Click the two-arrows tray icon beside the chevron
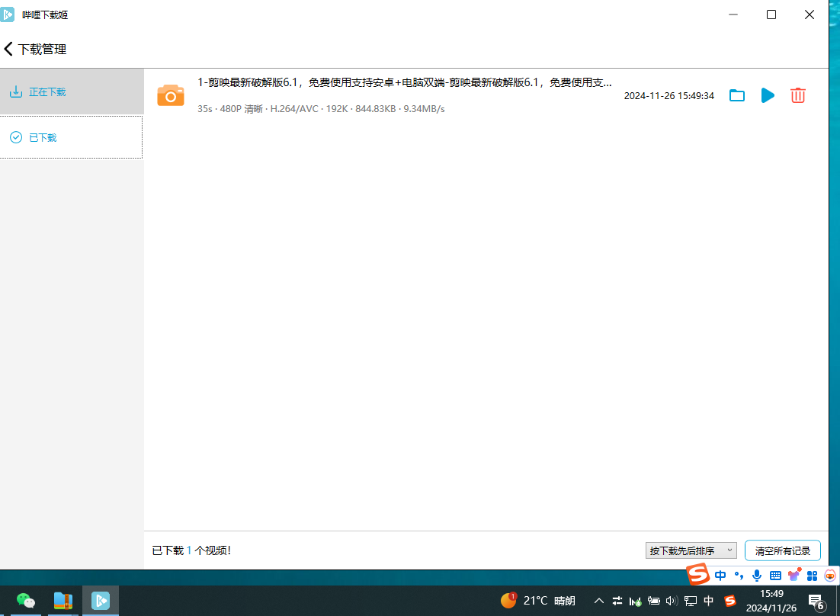840x616 pixels. (x=617, y=601)
